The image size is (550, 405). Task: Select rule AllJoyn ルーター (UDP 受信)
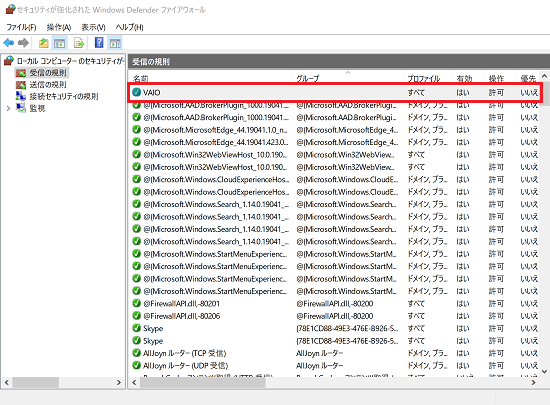[186, 366]
